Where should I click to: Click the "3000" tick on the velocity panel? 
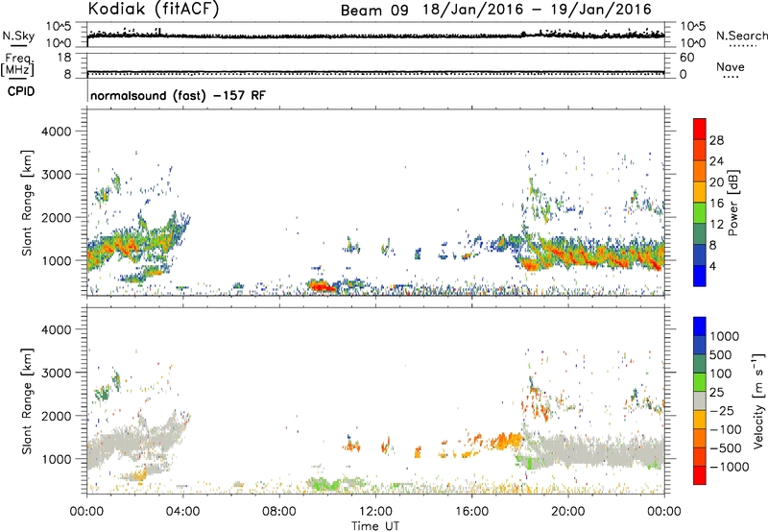pyautogui.click(x=56, y=373)
